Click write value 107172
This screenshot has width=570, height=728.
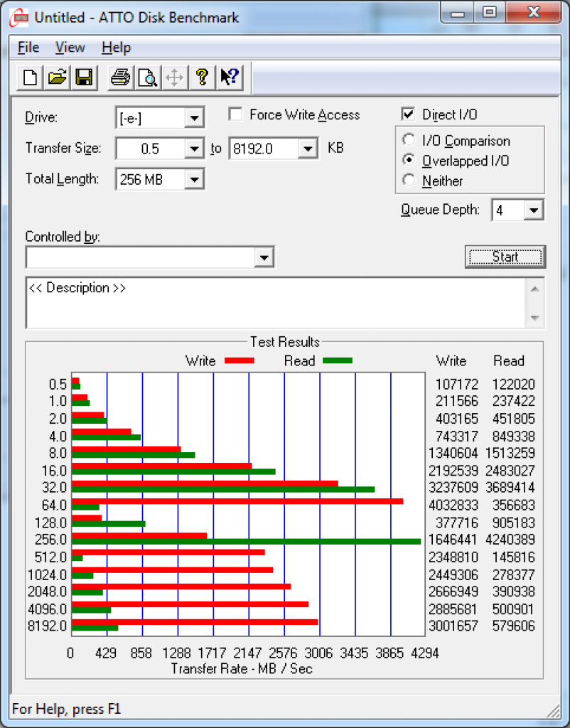point(457,385)
